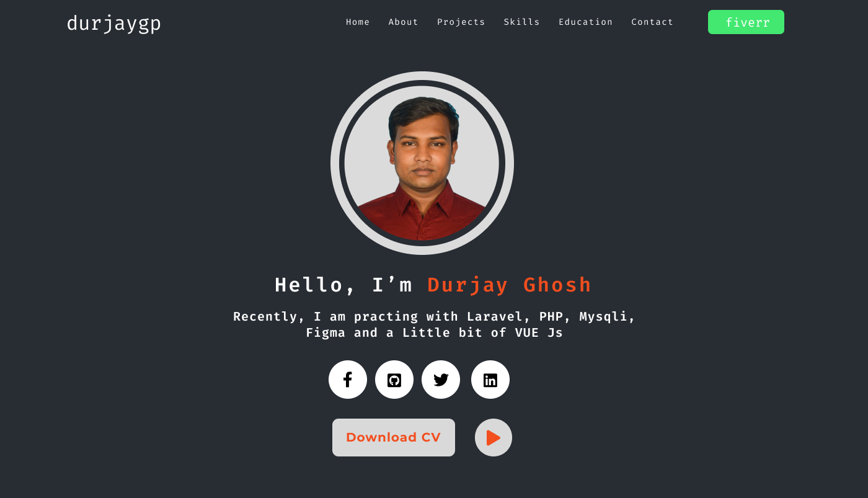Click the green fiverr button
This screenshot has width=868, height=498.
pyautogui.click(x=746, y=22)
